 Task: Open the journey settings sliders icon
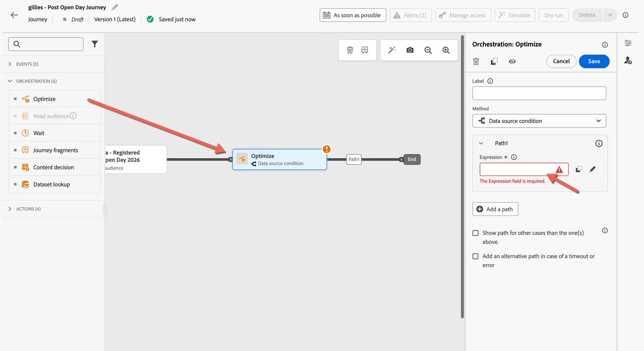coord(628,43)
